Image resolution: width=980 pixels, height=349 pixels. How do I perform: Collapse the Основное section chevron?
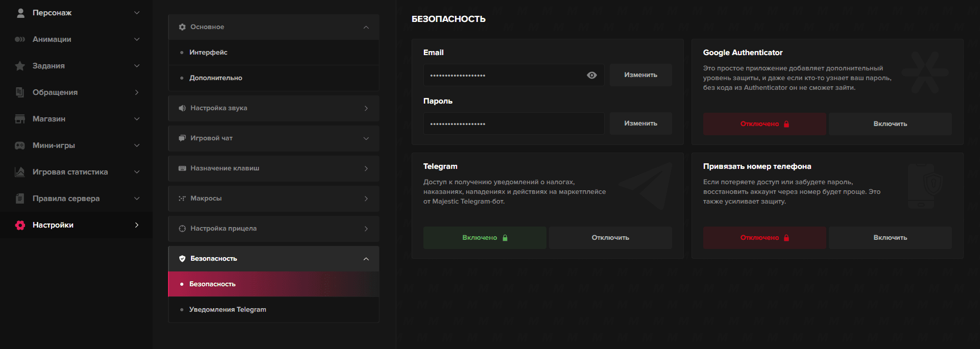pos(366,27)
